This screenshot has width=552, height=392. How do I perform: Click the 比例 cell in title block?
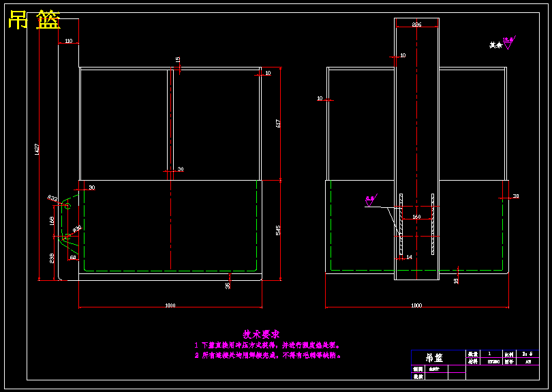[508, 354]
